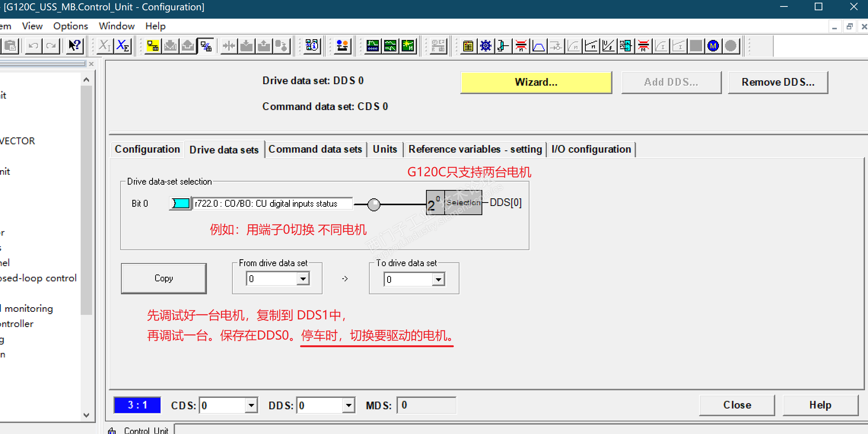Image resolution: width=868 pixels, height=434 pixels.
Task: Open the Options menu
Action: [x=70, y=26]
